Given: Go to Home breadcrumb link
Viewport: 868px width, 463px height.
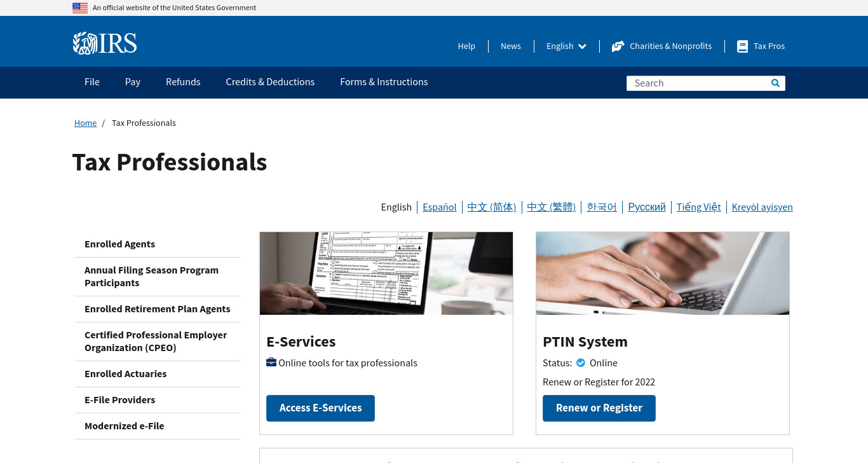Looking at the screenshot, I should pyautogui.click(x=85, y=123).
